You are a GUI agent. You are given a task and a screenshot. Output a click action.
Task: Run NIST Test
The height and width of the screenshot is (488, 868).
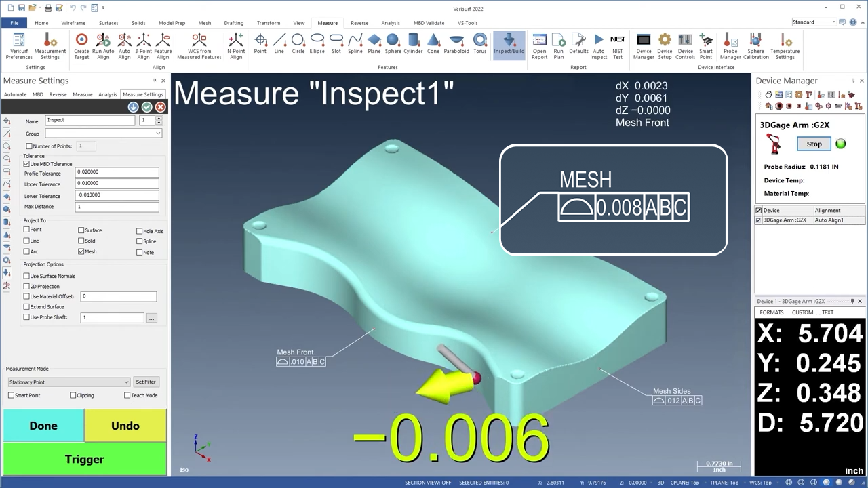[618, 46]
